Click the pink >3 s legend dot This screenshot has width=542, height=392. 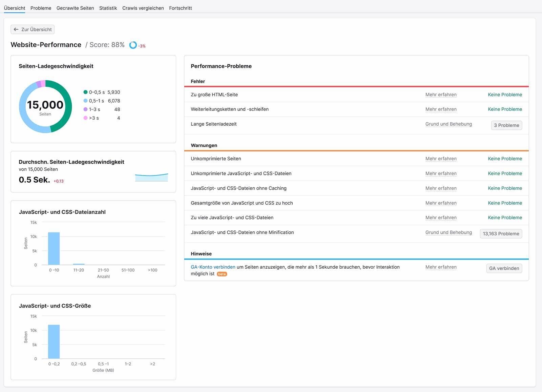[85, 118]
